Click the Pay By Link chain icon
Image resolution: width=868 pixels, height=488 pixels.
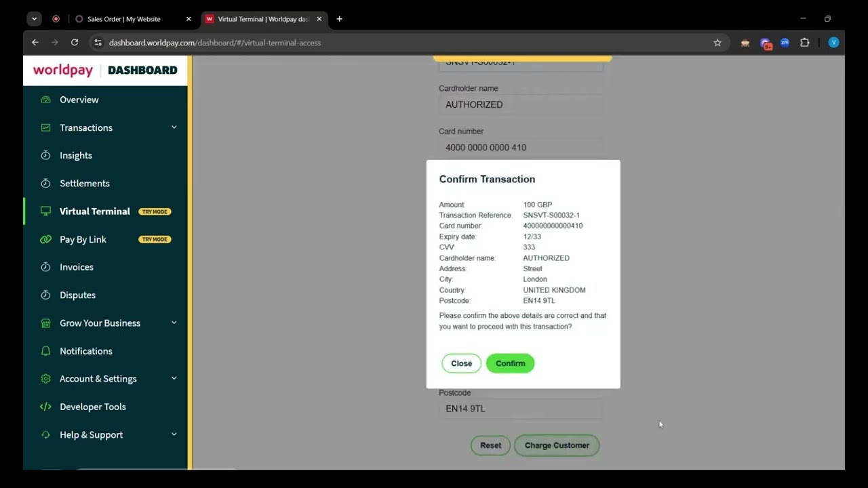click(x=45, y=239)
